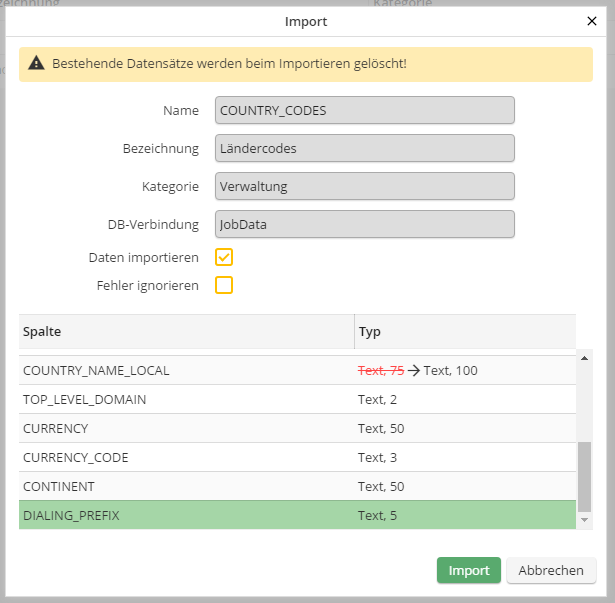Click the DB-Verbindung field JobData
This screenshot has height=603, width=615.
(364, 224)
